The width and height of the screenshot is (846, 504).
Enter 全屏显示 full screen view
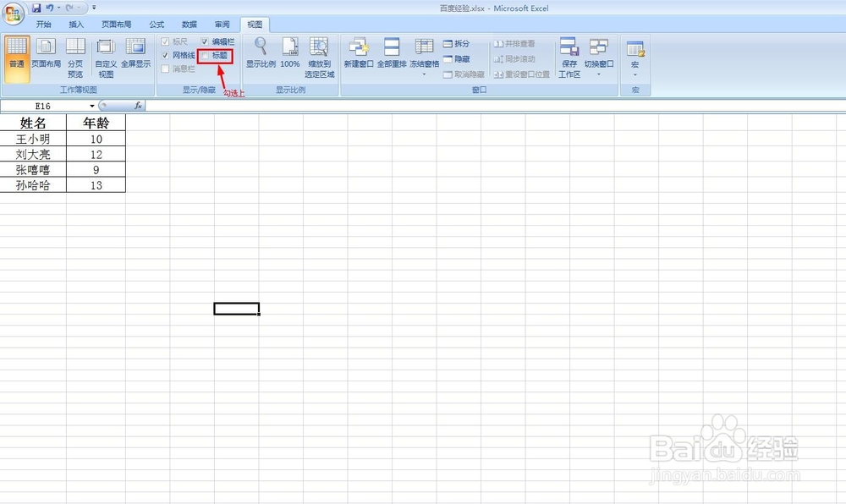click(135, 52)
